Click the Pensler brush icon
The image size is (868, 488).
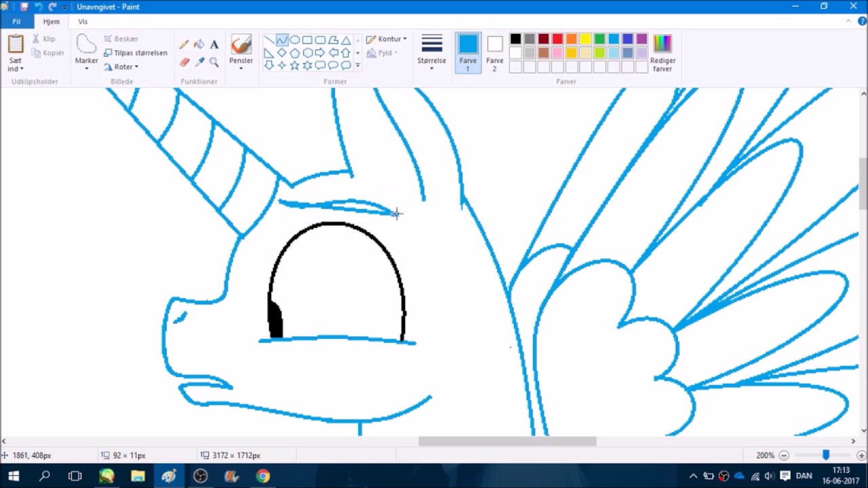point(241,45)
